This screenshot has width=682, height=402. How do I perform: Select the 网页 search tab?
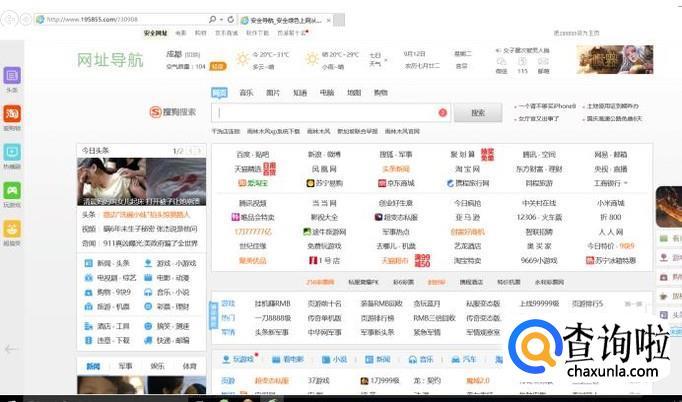click(x=219, y=93)
